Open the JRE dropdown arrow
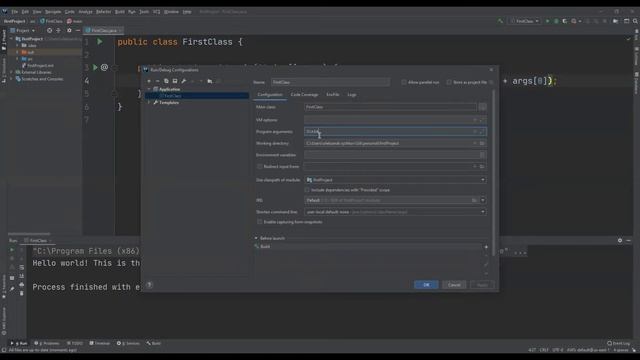 pyautogui.click(x=483, y=200)
